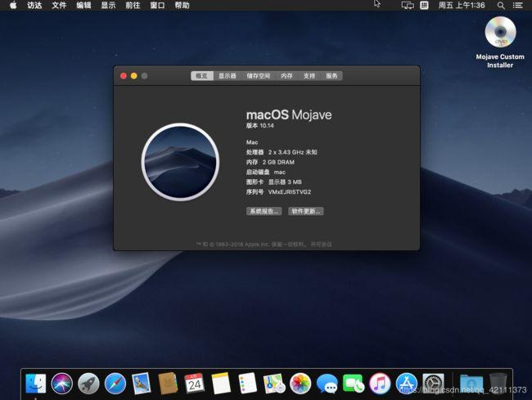Screen dimensions: 532x400
Task: Click the startup disk value mac
Action: [x=280, y=173]
